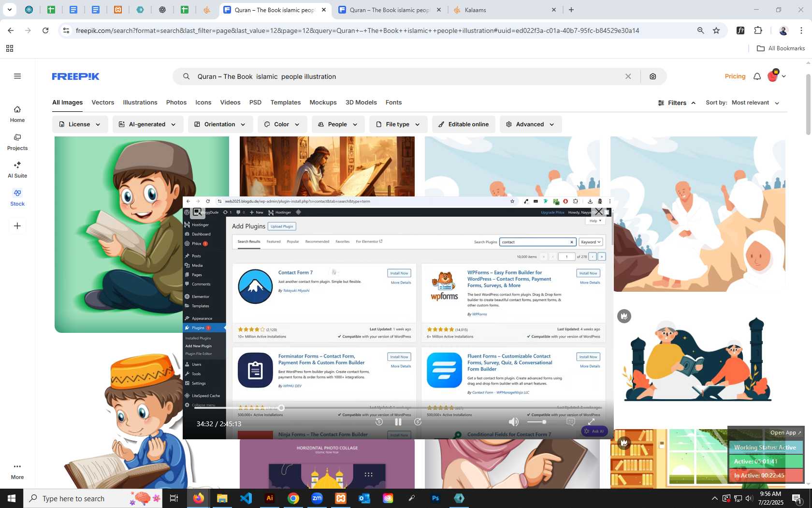The width and height of the screenshot is (812, 508).
Task: Seek using the video progress bar handle
Action: click(281, 408)
